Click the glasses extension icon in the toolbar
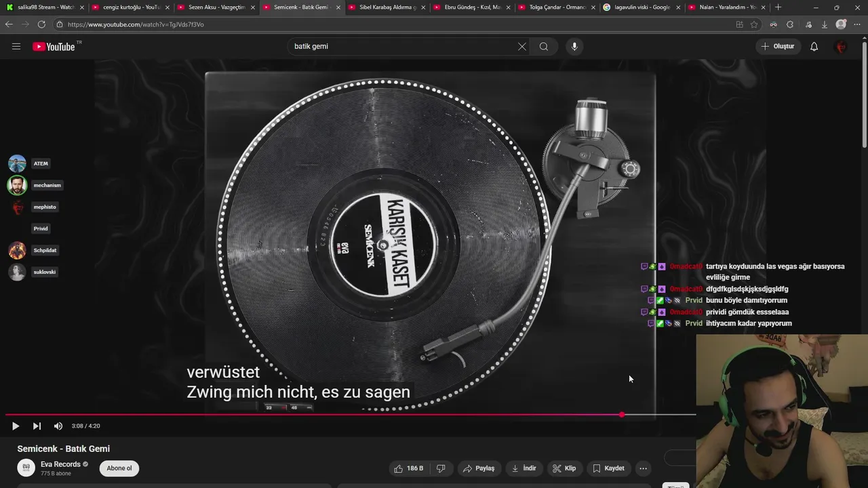The height and width of the screenshot is (488, 868). [773, 24]
